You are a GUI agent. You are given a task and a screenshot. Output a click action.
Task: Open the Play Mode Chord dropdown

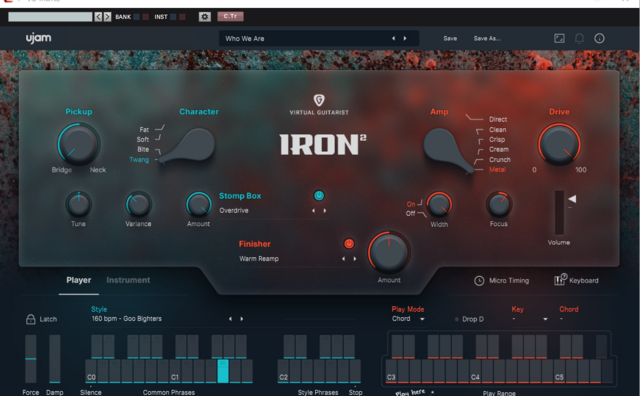[408, 319]
